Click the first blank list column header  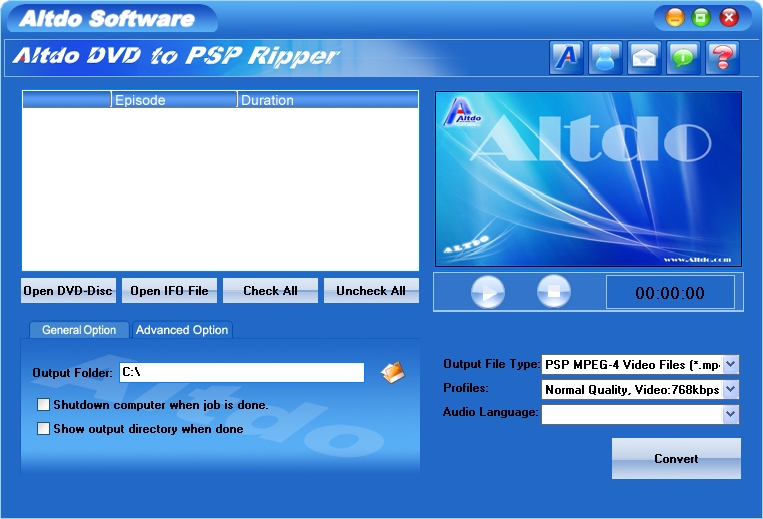[x=67, y=100]
